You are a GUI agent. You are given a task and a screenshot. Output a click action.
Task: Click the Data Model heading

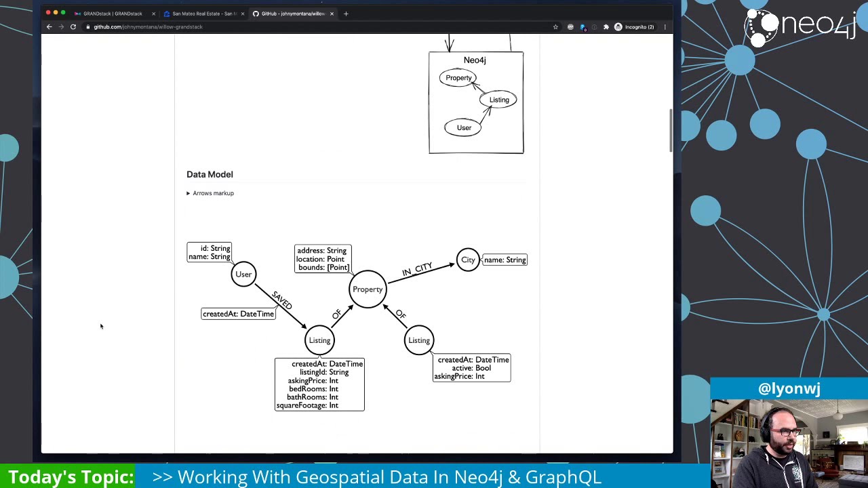[x=210, y=174]
